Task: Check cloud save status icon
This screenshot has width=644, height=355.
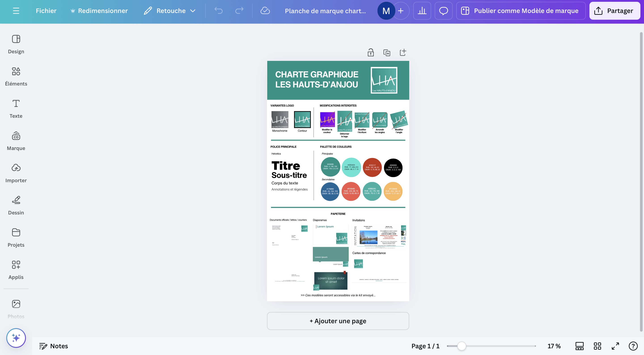Action: click(265, 11)
